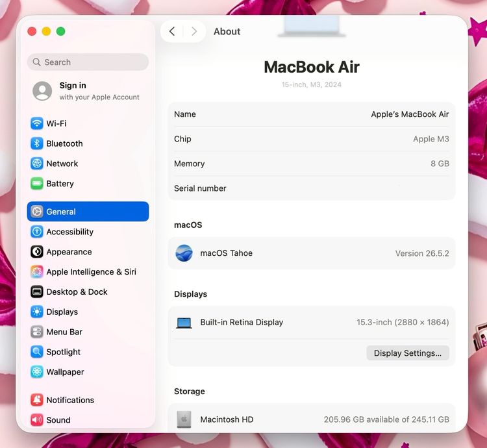The width and height of the screenshot is (487, 448).
Task: Click the macOS Tahoe label
Action: point(226,253)
